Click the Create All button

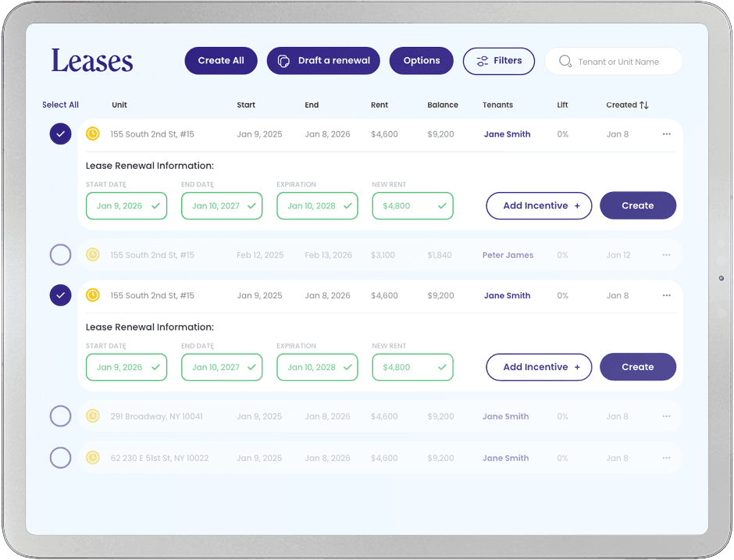pos(221,61)
